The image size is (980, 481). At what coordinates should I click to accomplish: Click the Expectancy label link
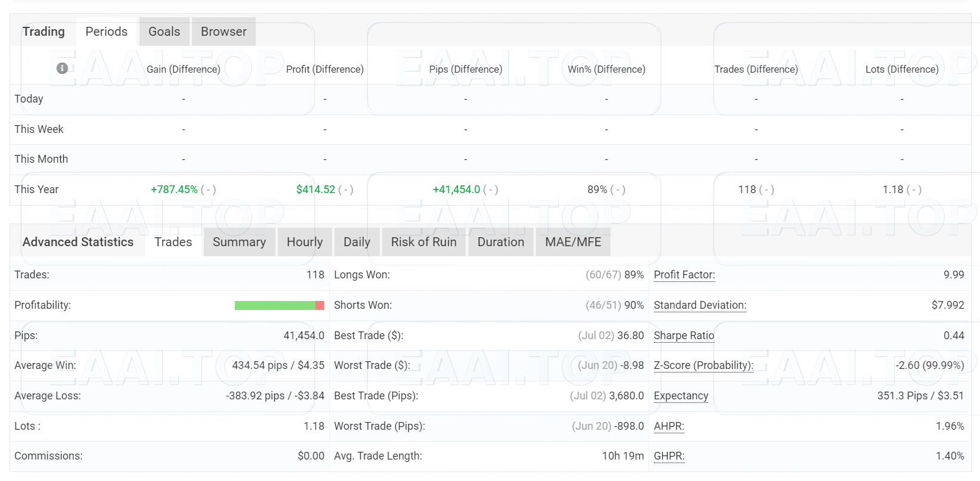click(681, 396)
